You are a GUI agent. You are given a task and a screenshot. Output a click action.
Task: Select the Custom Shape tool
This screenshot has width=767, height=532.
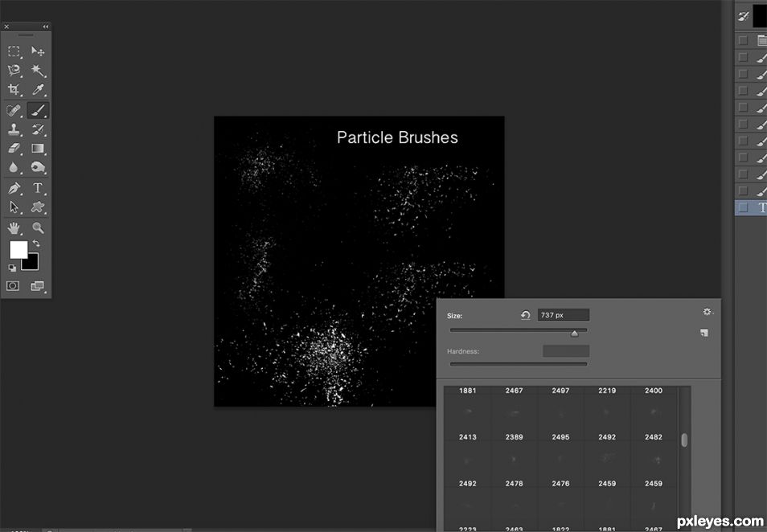coord(38,207)
